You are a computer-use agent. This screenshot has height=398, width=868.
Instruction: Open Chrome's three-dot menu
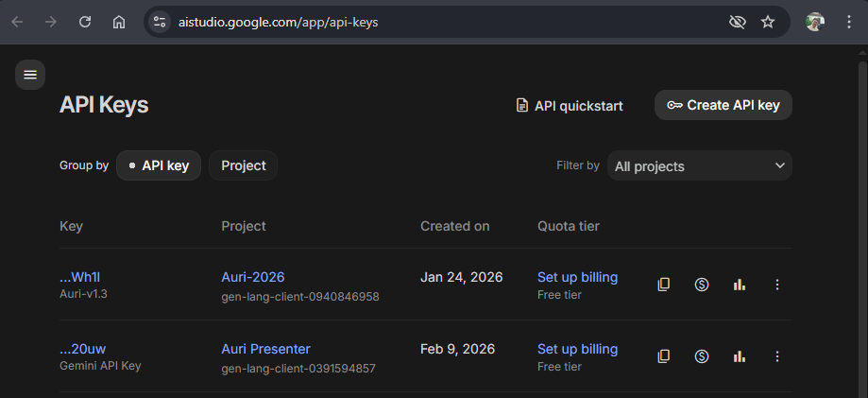[849, 22]
